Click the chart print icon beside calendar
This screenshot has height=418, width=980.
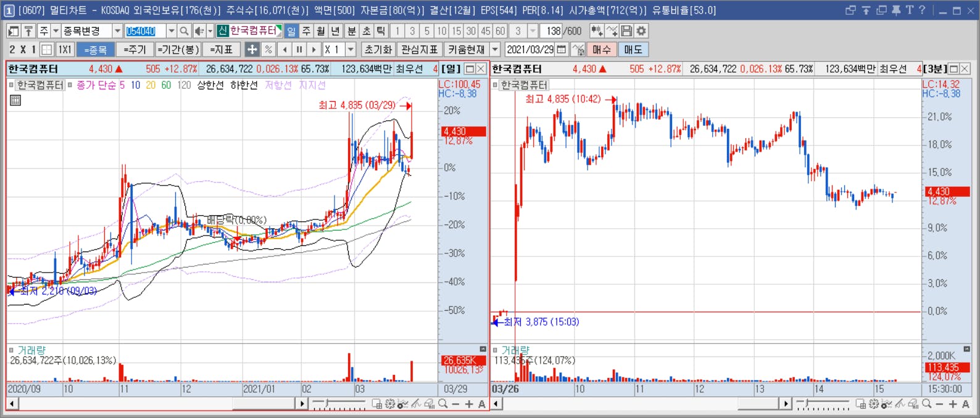[578, 49]
